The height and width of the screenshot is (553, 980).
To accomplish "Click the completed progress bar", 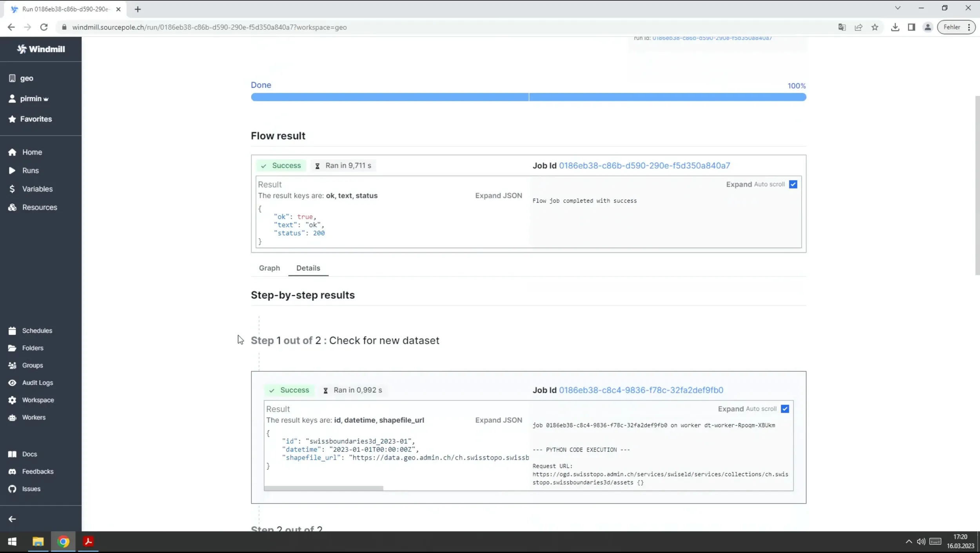I will click(x=528, y=97).
